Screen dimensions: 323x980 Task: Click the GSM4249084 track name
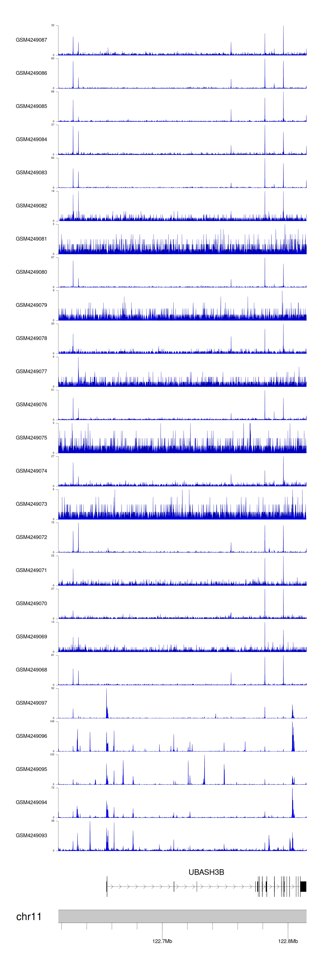(31, 139)
